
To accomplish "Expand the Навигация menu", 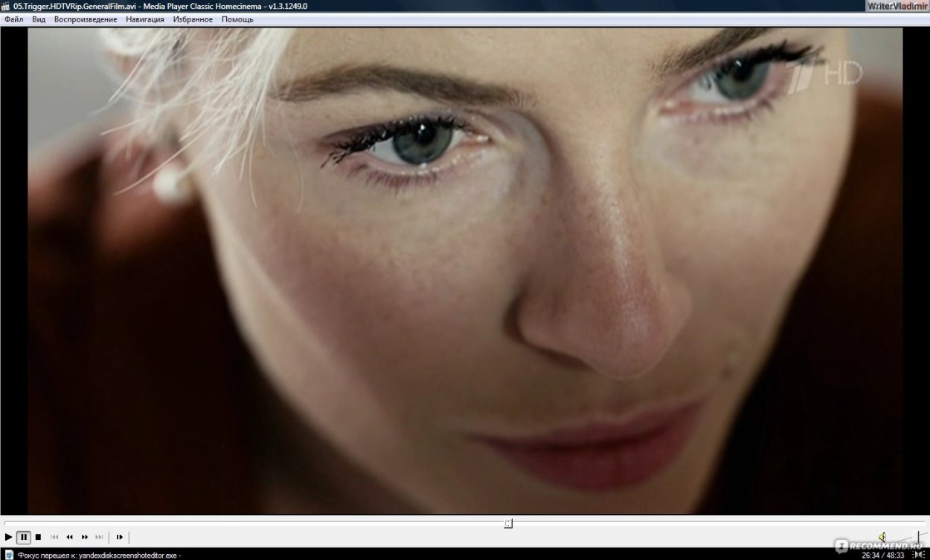I will coord(145,19).
